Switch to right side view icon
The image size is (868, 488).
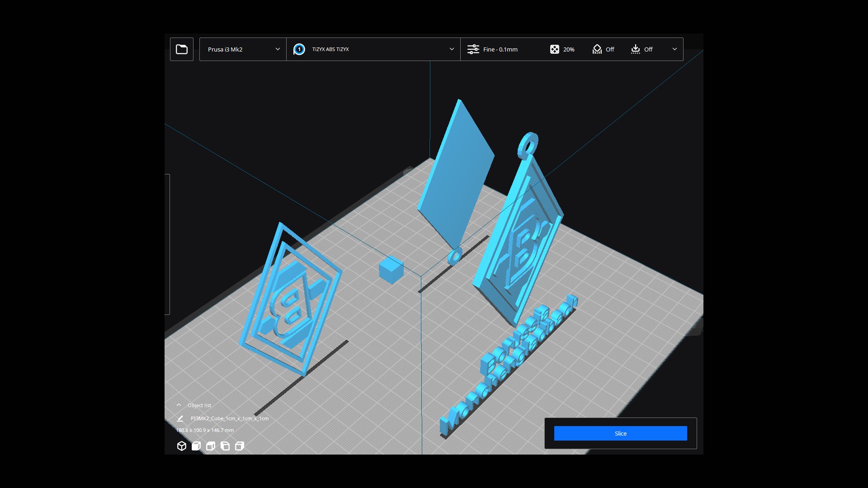point(240,446)
